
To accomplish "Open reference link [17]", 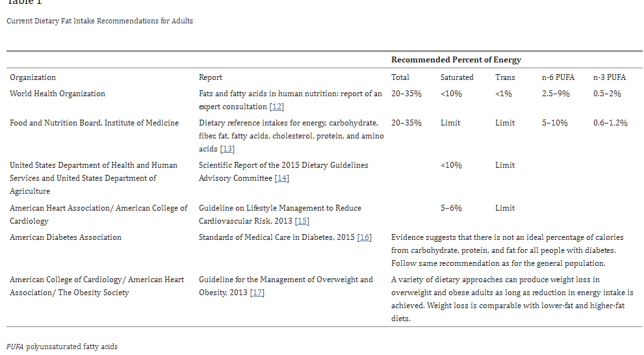I will pyautogui.click(x=257, y=293).
